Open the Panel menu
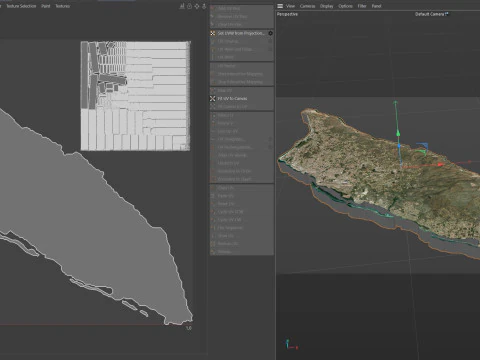The height and width of the screenshot is (360, 480). pos(376,6)
